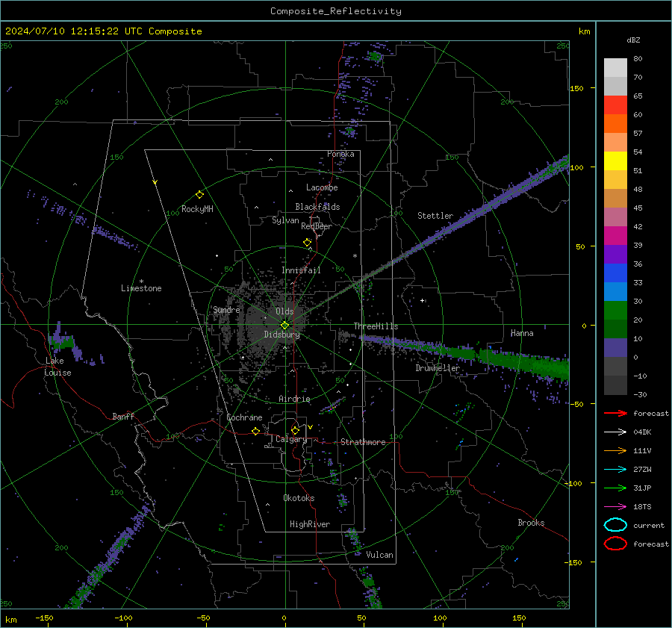Click the Sundre label
Viewport: 672px width, 628px height.
point(226,310)
